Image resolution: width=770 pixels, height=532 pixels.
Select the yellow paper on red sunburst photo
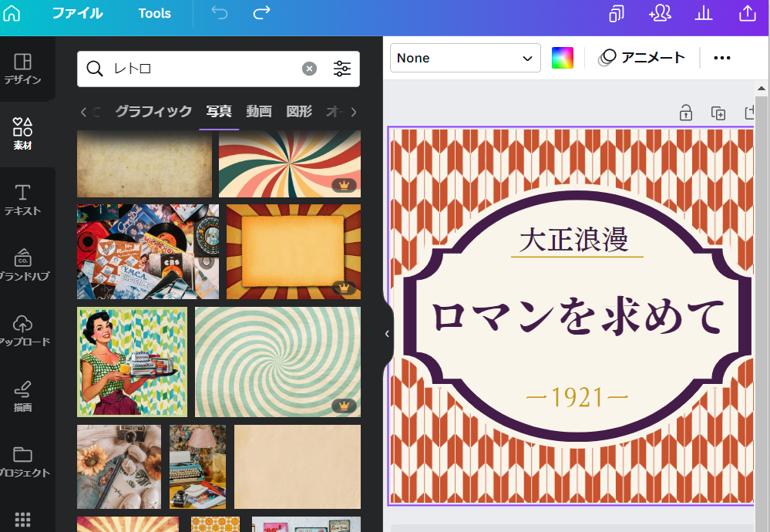point(294,251)
